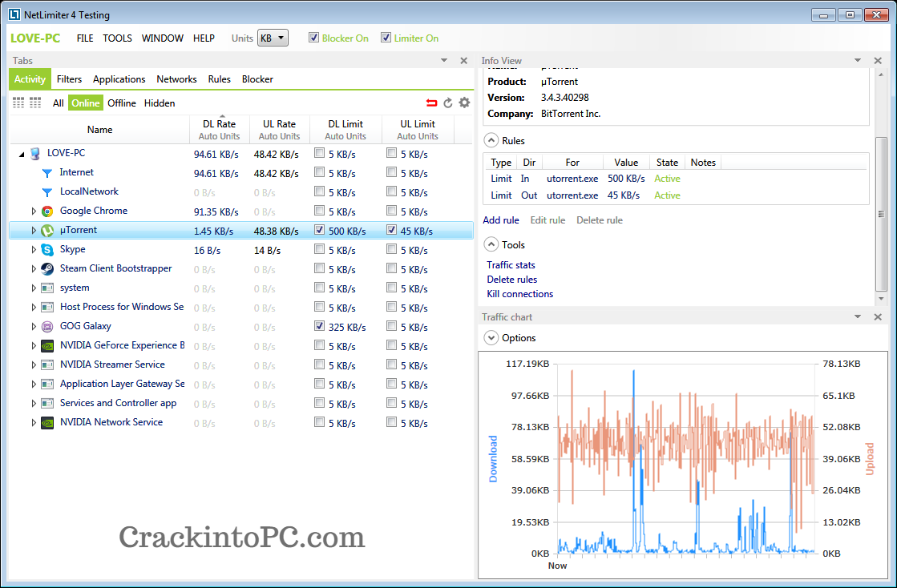Image resolution: width=897 pixels, height=588 pixels.
Task: Click Delete rules link
Action: [x=512, y=280]
